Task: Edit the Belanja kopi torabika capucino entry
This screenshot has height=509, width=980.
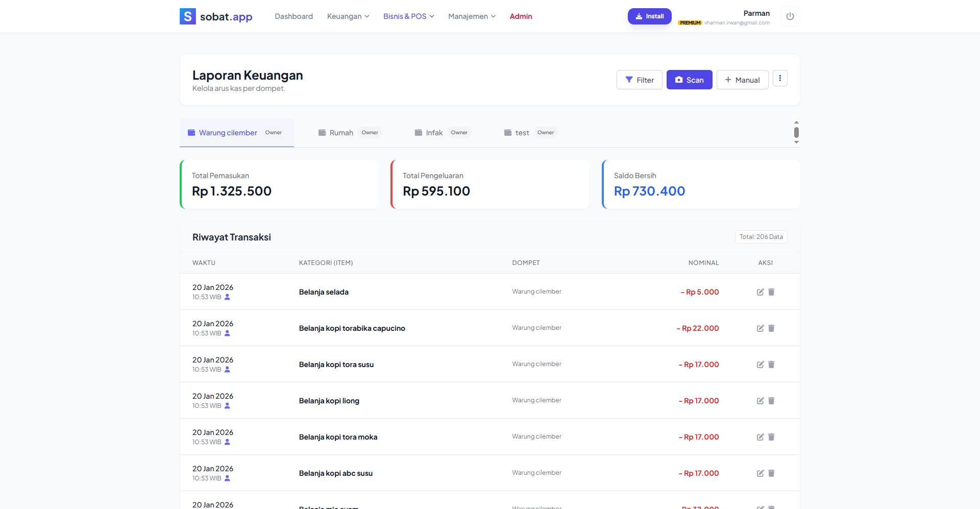Action: [x=760, y=328]
